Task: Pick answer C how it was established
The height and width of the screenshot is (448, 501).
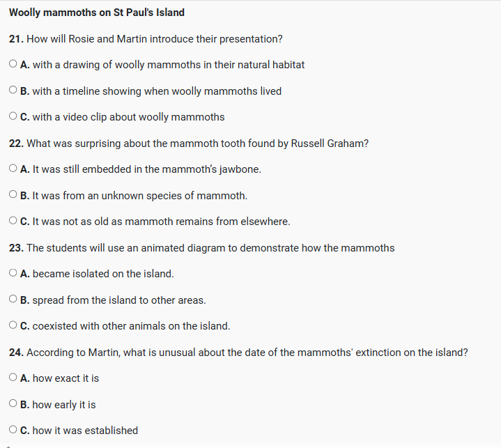Action: coord(14,431)
